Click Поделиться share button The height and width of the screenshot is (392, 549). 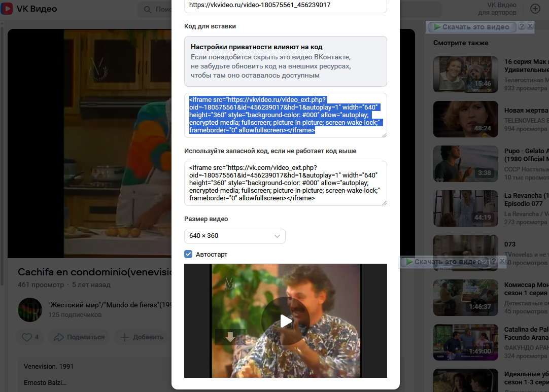79,337
